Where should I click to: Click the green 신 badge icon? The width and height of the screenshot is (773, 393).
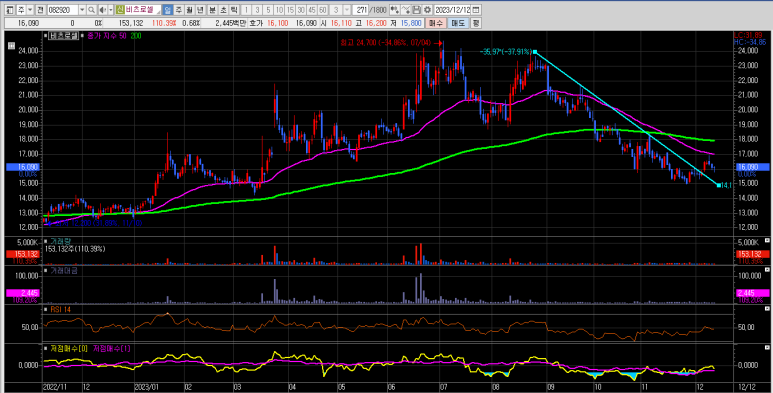[120, 10]
